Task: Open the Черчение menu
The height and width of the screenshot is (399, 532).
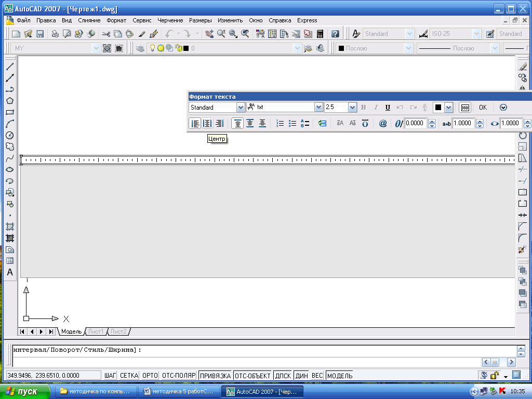Action: 170,20
